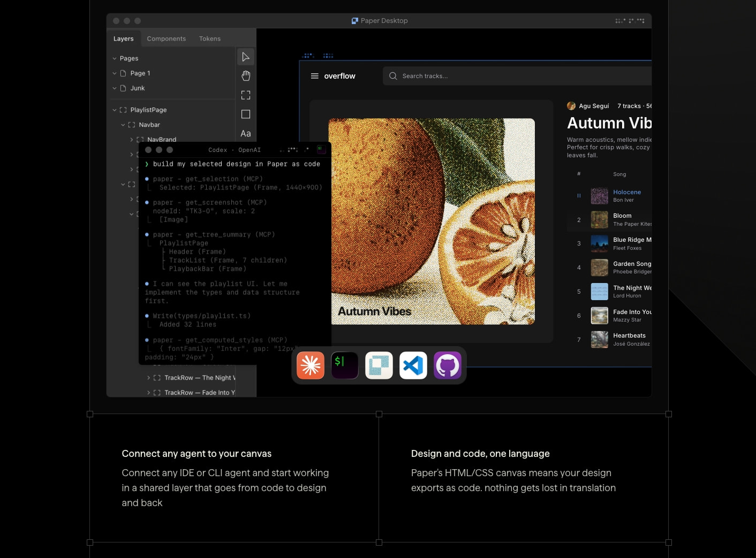This screenshot has height=558, width=756.
Task: Collapse the PlaylistPage layer chevron
Action: [x=115, y=110]
